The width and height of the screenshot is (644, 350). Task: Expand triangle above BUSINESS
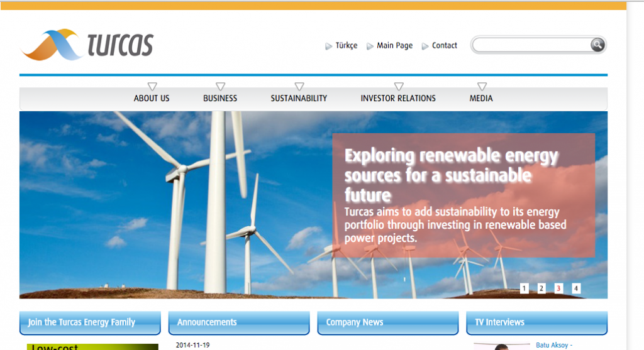click(220, 86)
